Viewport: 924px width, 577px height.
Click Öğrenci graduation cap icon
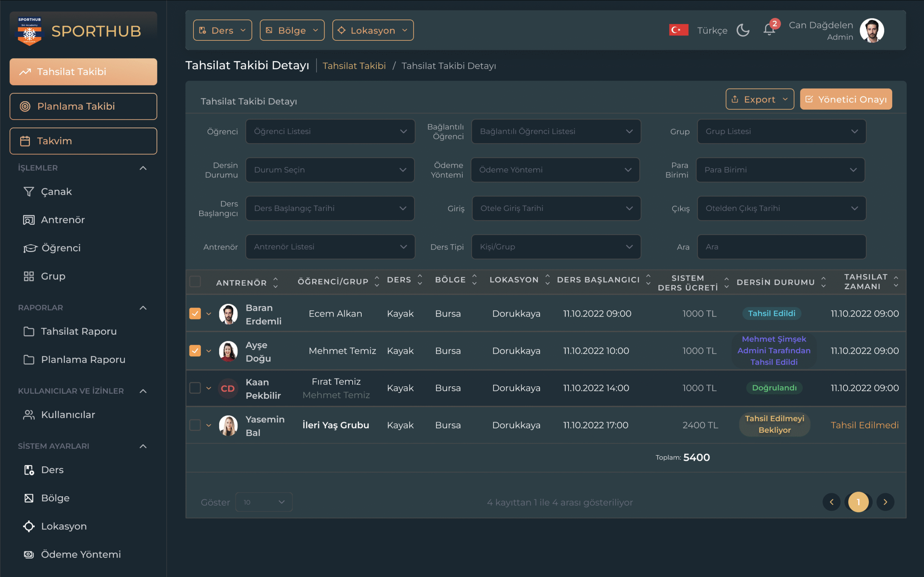coord(30,248)
